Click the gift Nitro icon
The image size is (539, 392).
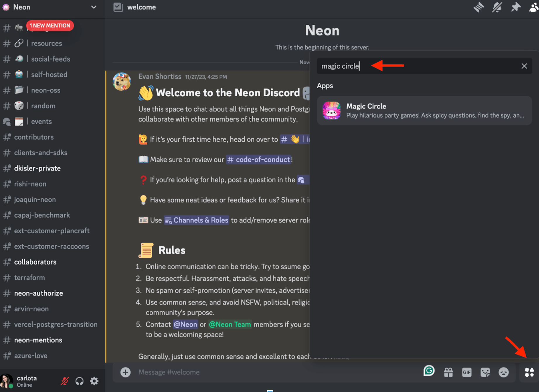[448, 372]
